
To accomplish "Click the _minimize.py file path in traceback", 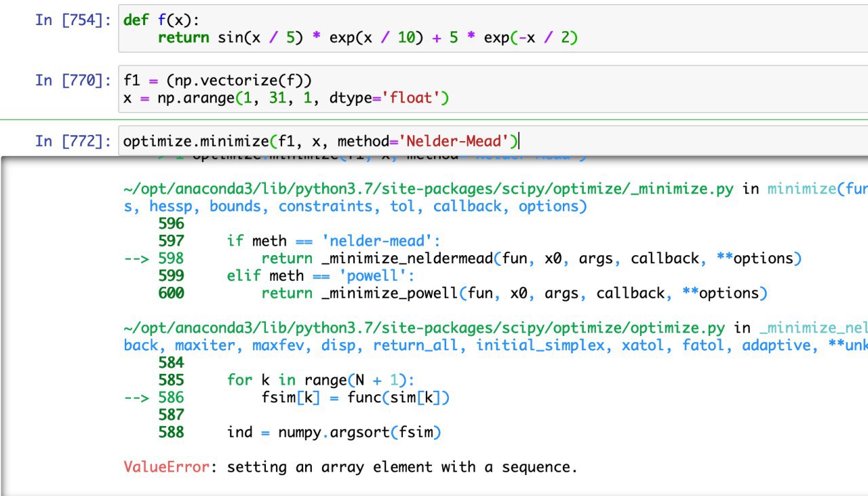I will [x=428, y=189].
